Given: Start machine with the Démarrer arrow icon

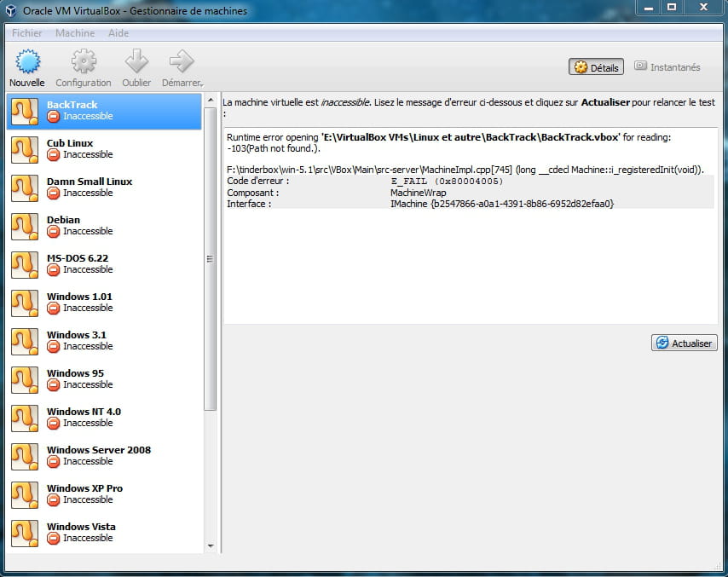Looking at the screenshot, I should [x=181, y=61].
